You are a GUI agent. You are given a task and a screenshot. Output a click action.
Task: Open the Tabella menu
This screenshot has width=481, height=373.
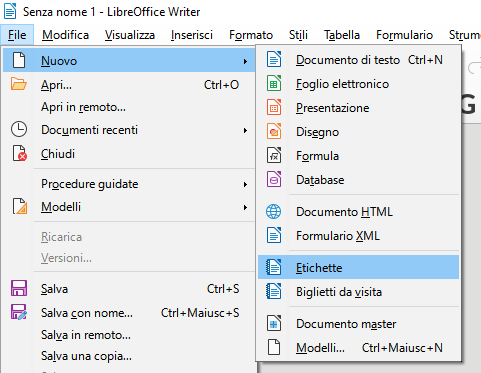pos(342,35)
